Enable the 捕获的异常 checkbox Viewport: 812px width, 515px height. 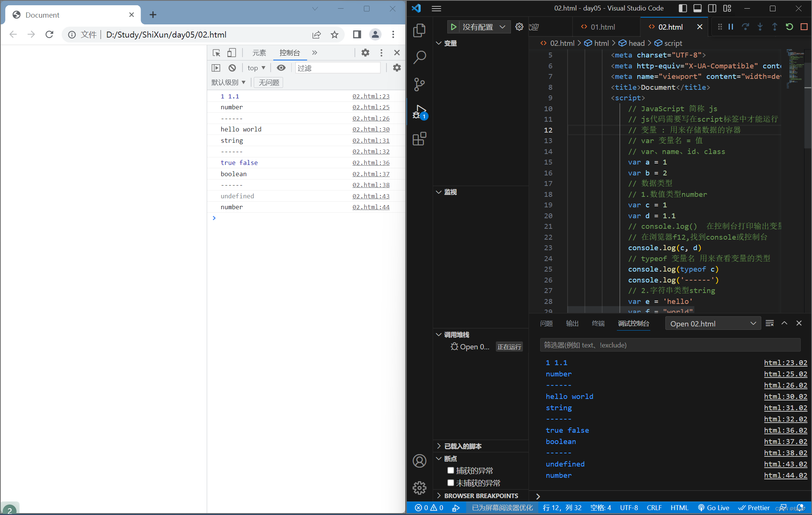pos(451,470)
